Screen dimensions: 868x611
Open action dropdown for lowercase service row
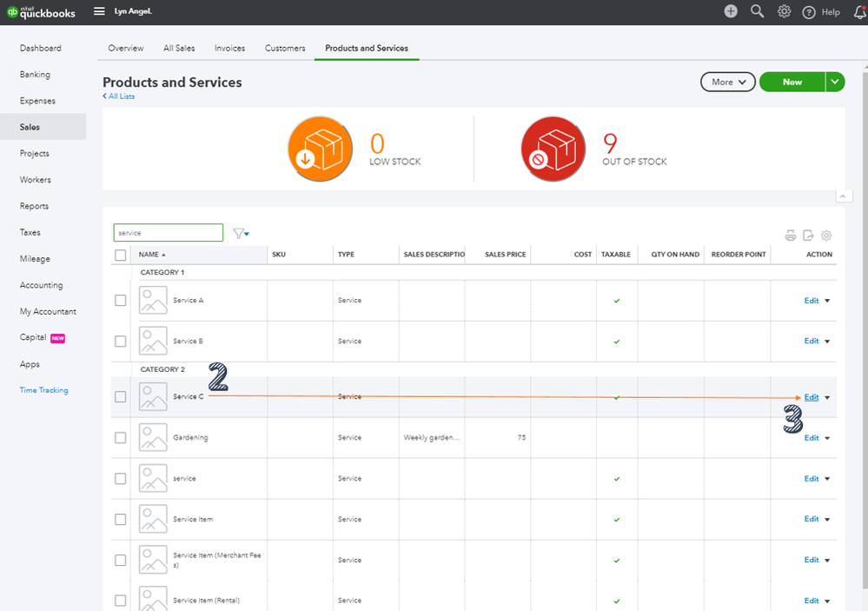pos(827,479)
